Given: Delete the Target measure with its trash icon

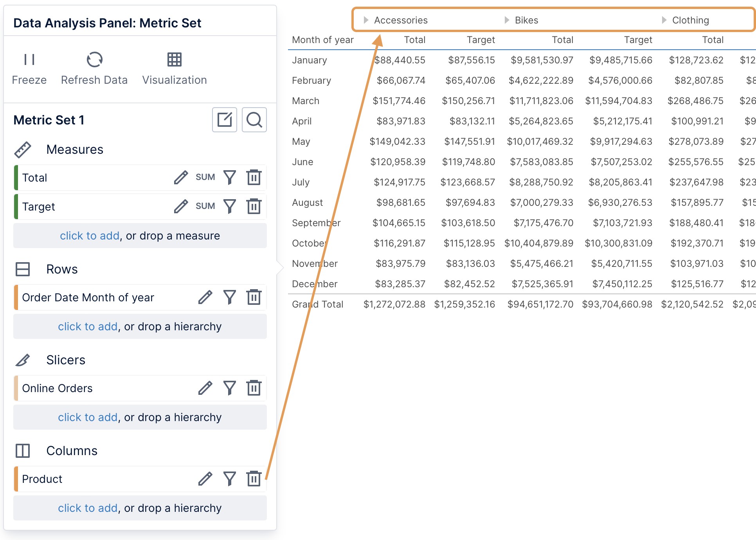Looking at the screenshot, I should pyautogui.click(x=254, y=206).
